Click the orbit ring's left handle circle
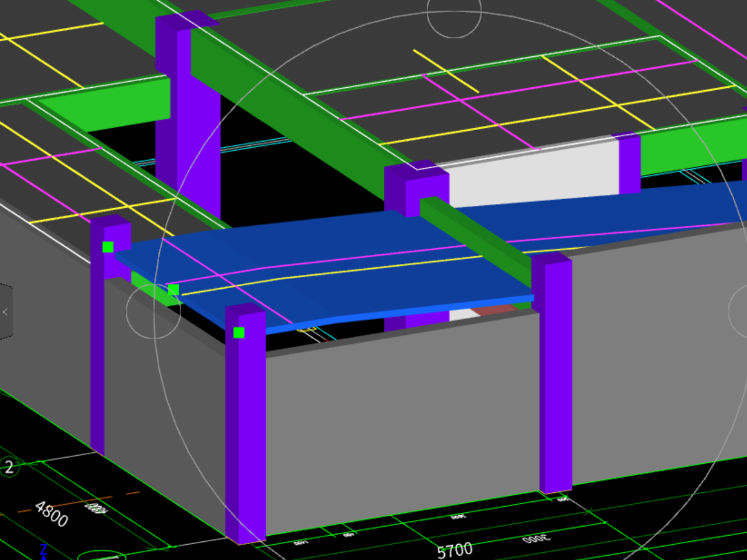Viewport: 747px width, 560px height. point(154,311)
